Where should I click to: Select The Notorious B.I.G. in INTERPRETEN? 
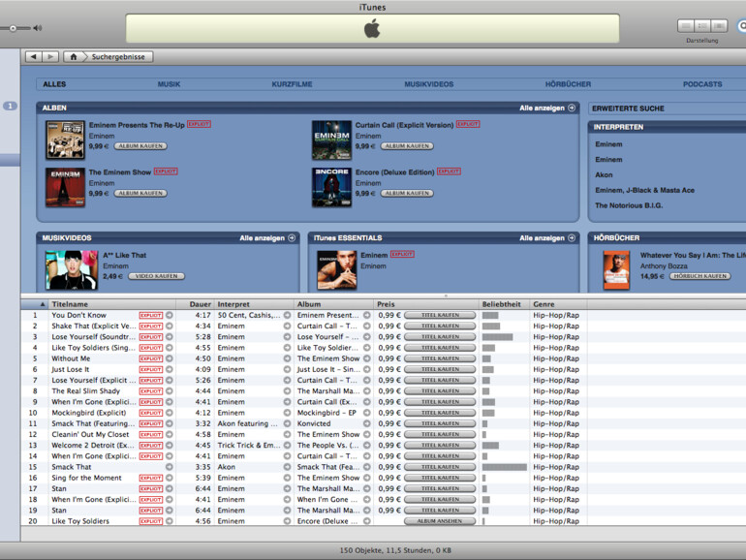(x=629, y=205)
